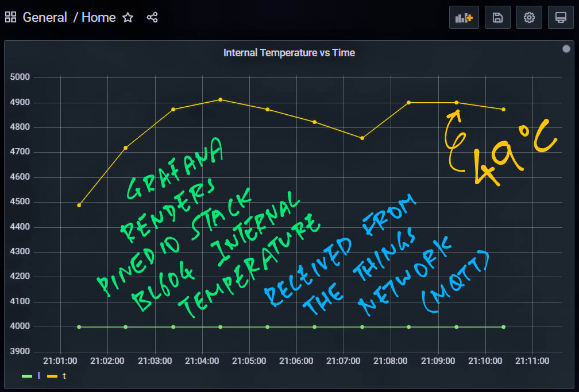The height and width of the screenshot is (392, 579).
Task: Open the share dashboard icon
Action: tap(152, 17)
